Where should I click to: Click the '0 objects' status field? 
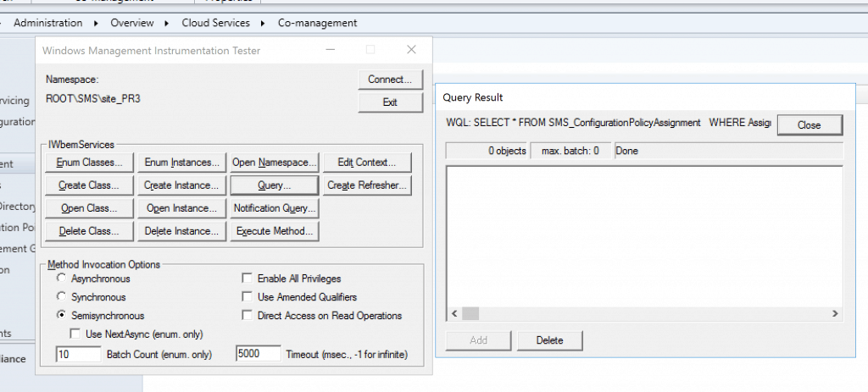coord(487,151)
